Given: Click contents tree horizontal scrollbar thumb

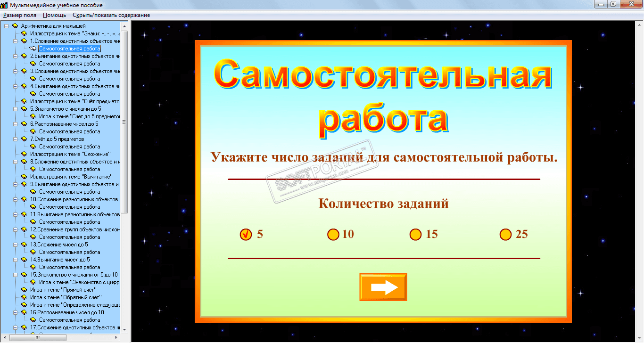Looking at the screenshot, I should coord(39,338).
